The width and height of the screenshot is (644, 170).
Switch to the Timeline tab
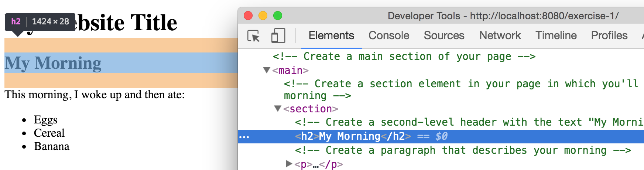(x=556, y=35)
